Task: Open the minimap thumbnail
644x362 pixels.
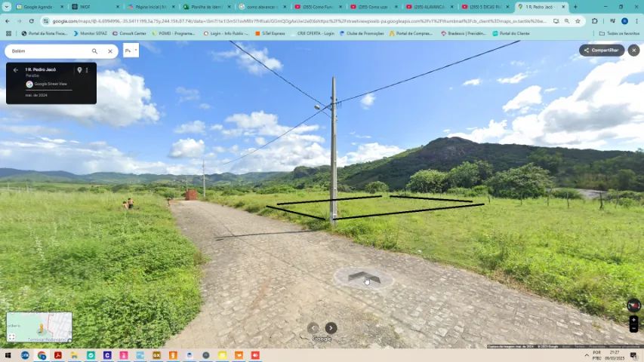Action: click(39, 327)
